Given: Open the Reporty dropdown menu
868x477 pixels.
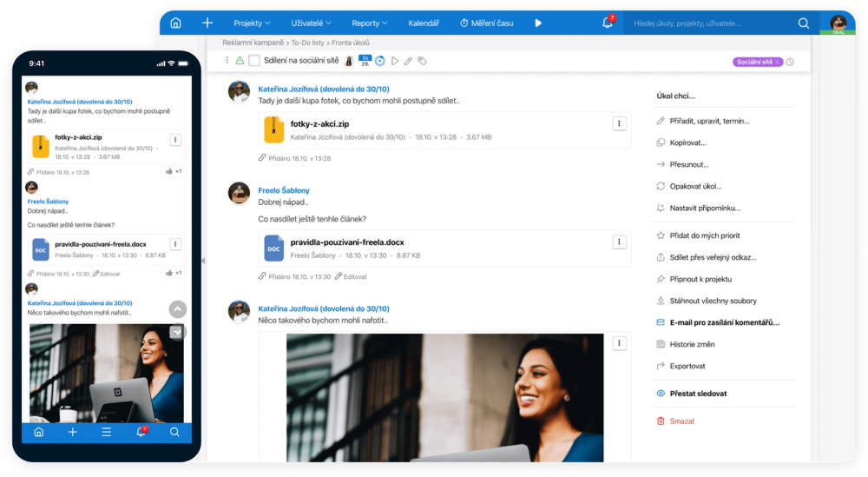Looking at the screenshot, I should click(369, 23).
